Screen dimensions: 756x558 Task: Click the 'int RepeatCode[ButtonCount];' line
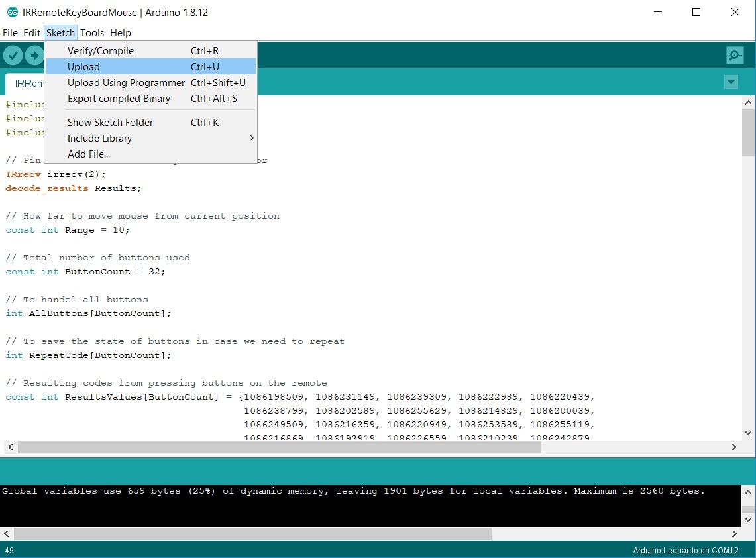coord(88,355)
